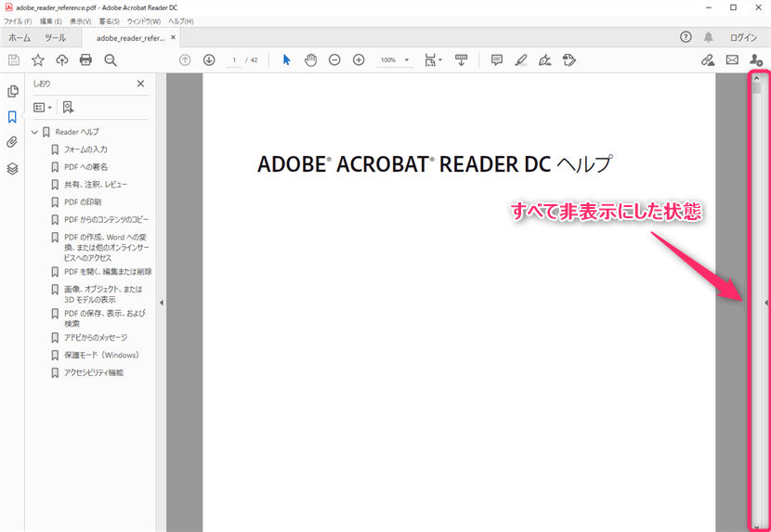Open bookmark 保護モード（Windows）
This screenshot has height=532, width=771.
point(102,355)
